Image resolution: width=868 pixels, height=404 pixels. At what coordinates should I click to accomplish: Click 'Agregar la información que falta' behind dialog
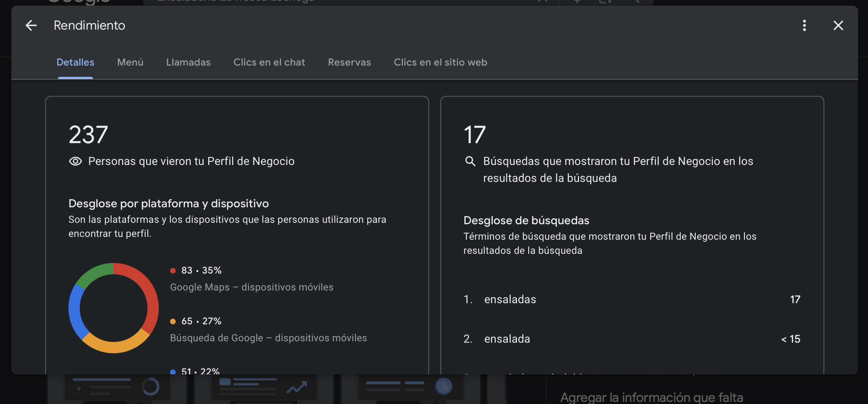point(652,397)
